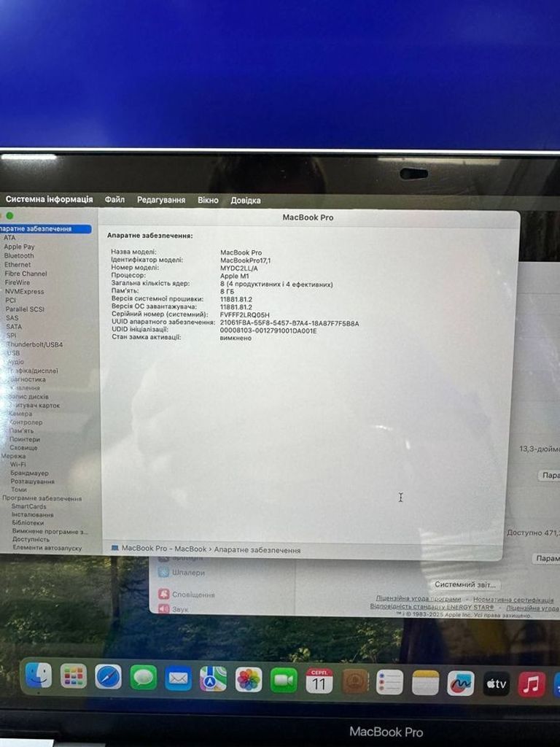560x747 pixels.
Task: Select Принтери in the sidebar
Action: coord(25,439)
